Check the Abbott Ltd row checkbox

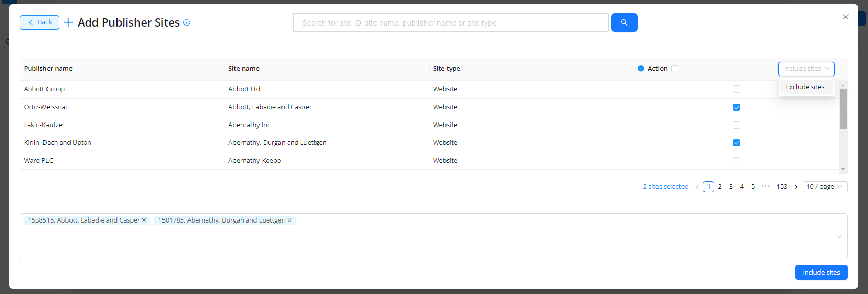tap(736, 89)
